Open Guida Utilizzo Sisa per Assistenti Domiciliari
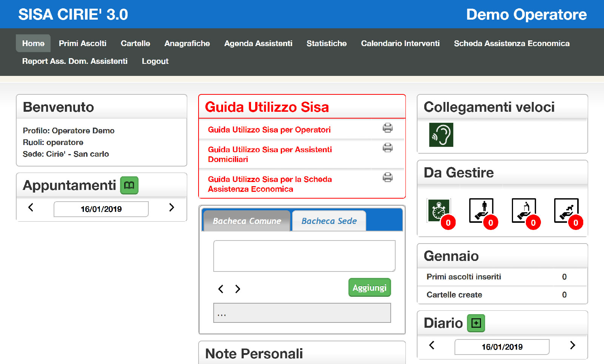Screen dimensions: 604x364 point(270,154)
